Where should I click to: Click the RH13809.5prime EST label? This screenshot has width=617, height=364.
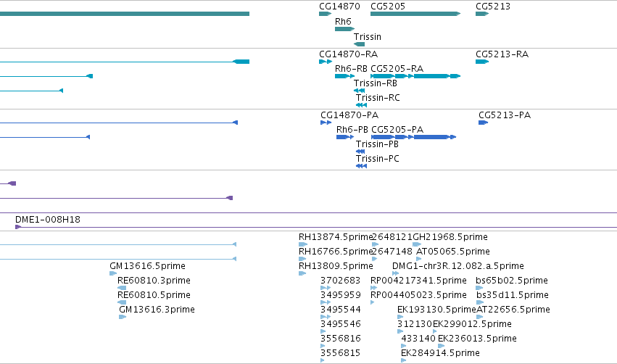pyautogui.click(x=336, y=266)
